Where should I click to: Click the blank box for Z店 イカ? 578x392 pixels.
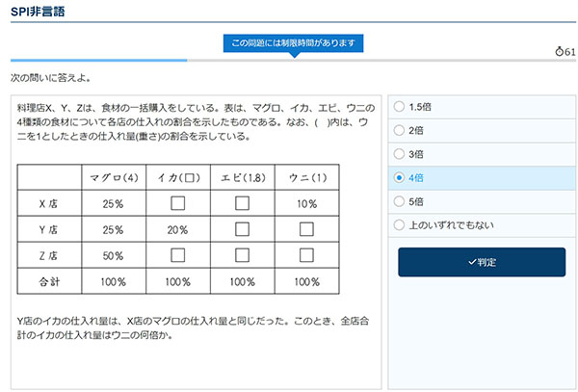177,255
